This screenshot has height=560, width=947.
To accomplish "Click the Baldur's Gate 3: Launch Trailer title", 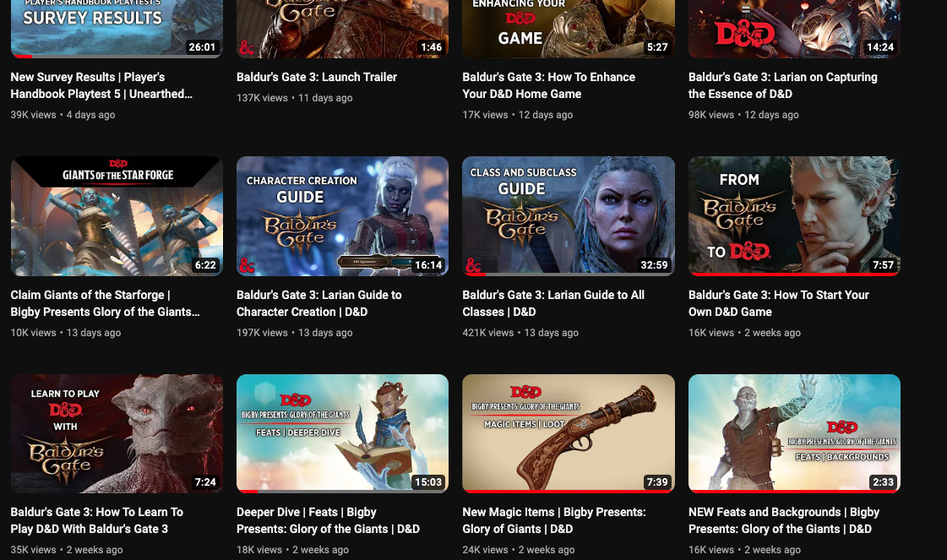I will (317, 77).
